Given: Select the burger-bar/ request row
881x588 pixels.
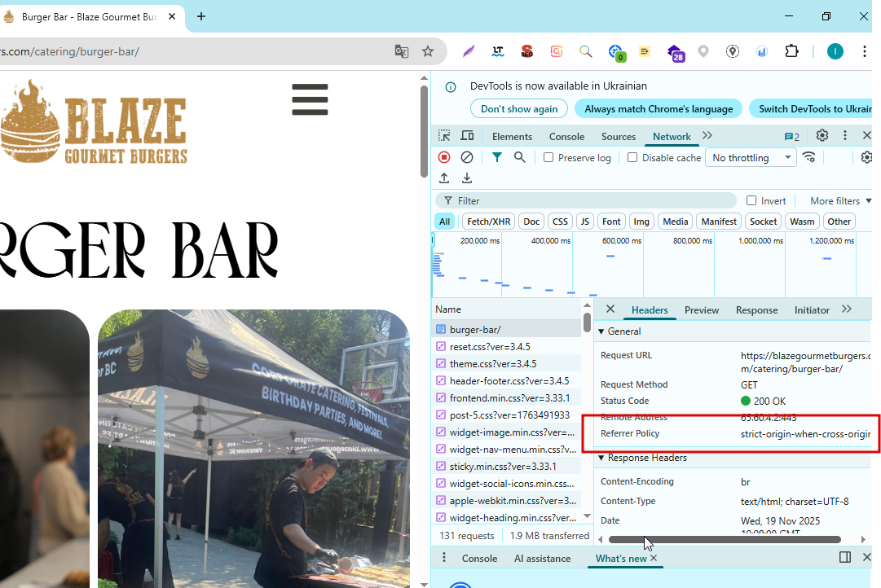Looking at the screenshot, I should [x=508, y=330].
